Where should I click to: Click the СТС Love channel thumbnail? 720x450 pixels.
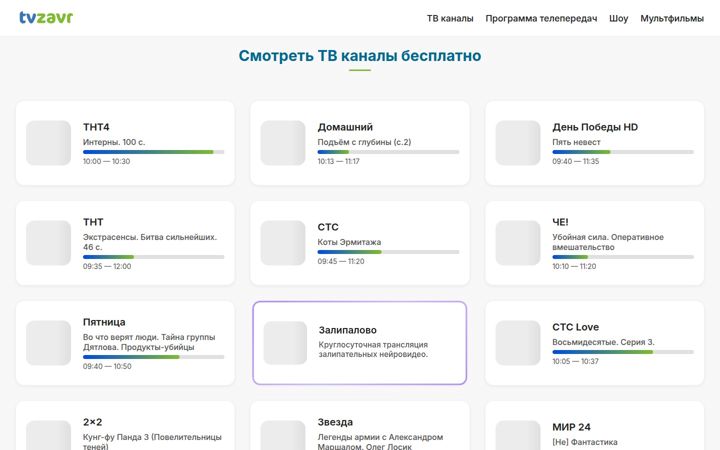coord(518,343)
